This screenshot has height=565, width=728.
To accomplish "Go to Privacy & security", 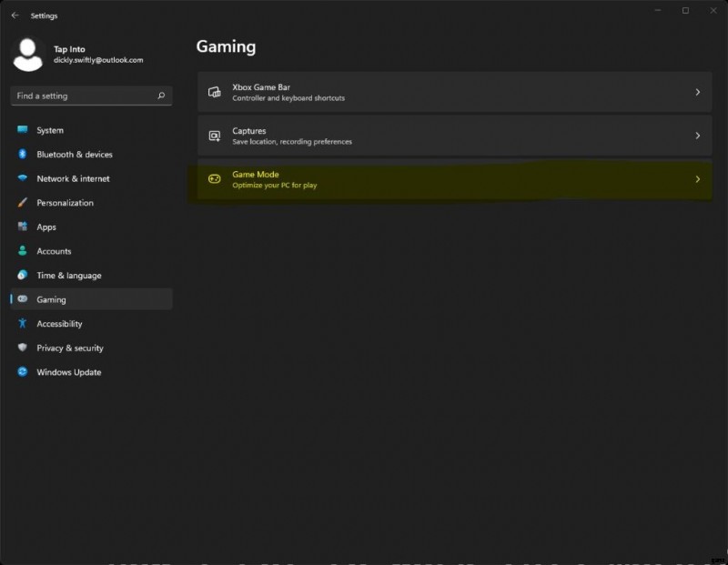I will [92, 348].
